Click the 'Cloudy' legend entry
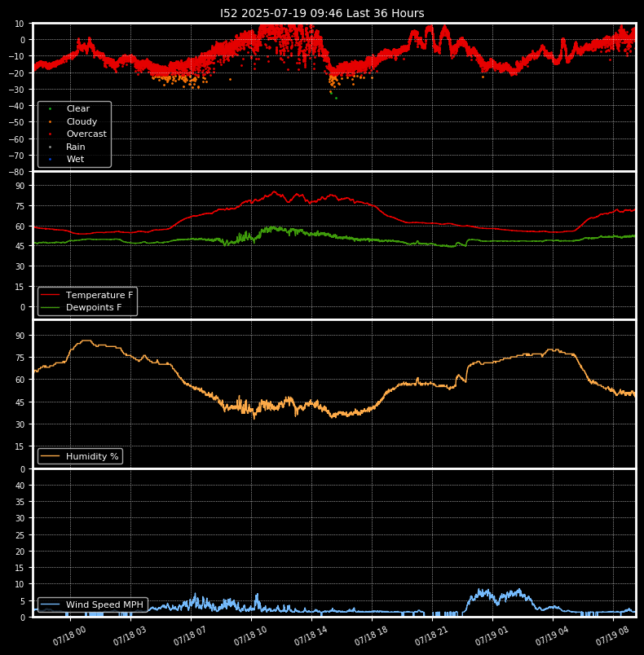The height and width of the screenshot is (655, 644). [x=82, y=121]
